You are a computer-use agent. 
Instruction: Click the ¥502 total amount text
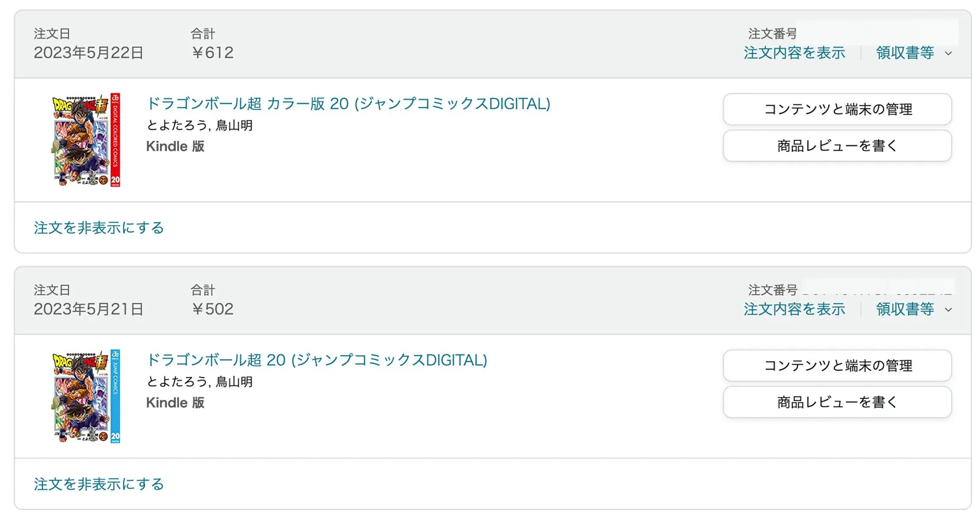click(x=212, y=309)
